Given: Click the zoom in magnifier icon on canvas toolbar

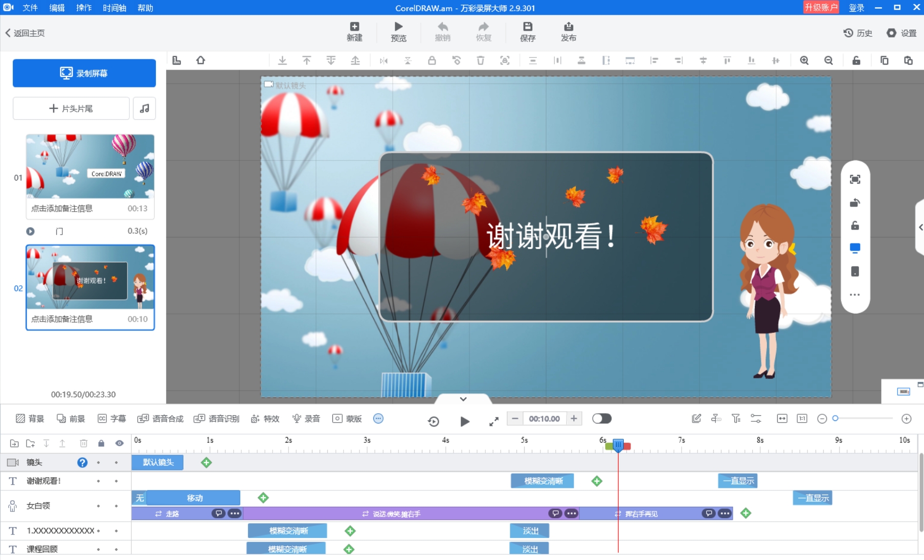Looking at the screenshot, I should coord(804,60).
